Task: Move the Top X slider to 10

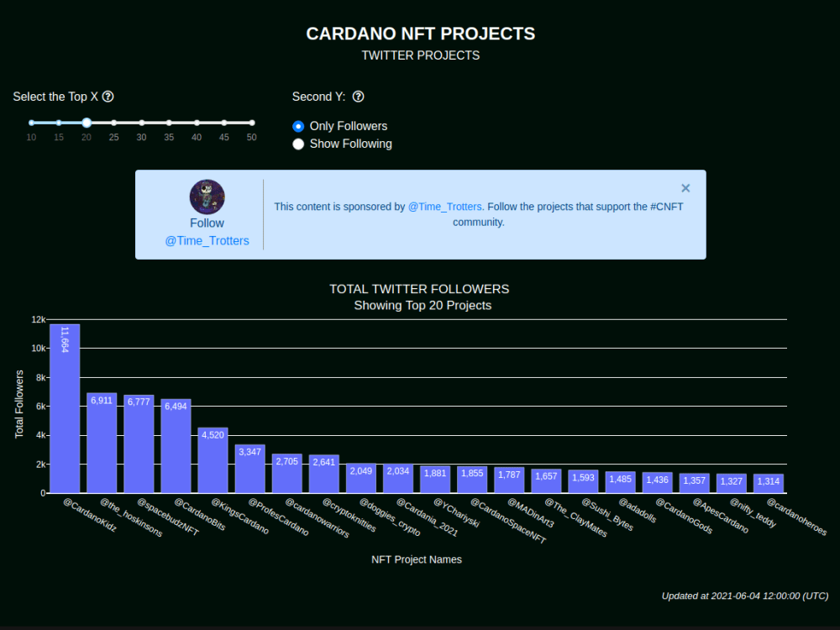Action: coord(31,122)
